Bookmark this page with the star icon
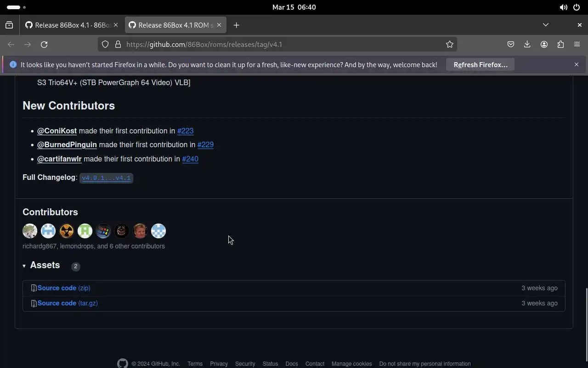Image resolution: width=588 pixels, height=368 pixels. click(x=450, y=45)
